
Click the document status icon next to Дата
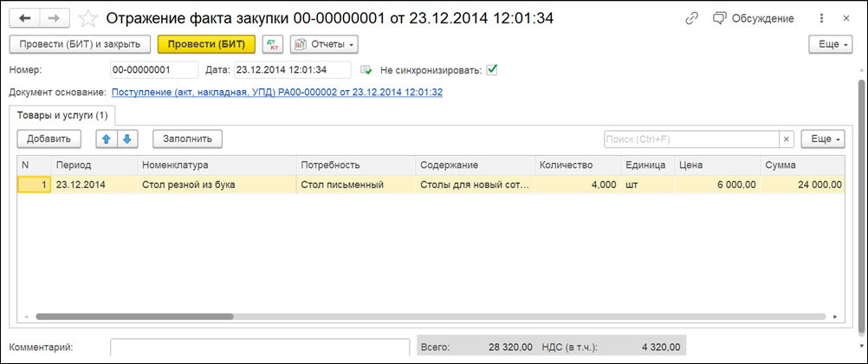[x=366, y=70]
